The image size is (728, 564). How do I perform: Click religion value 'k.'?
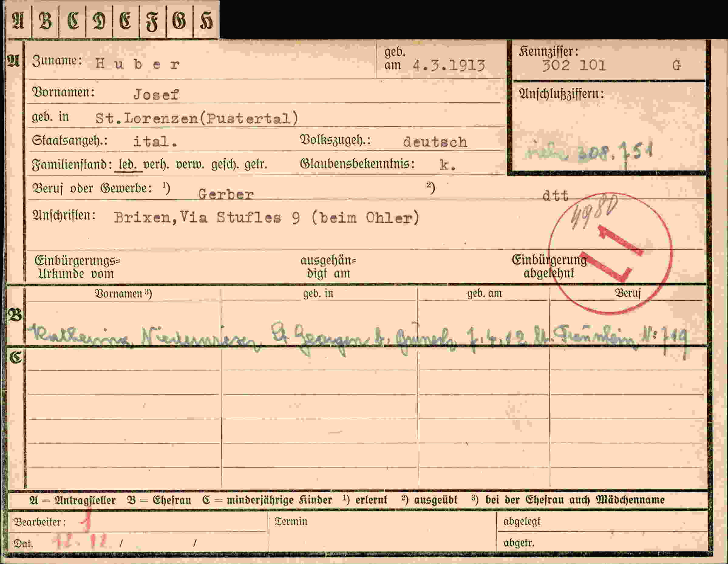click(447, 165)
